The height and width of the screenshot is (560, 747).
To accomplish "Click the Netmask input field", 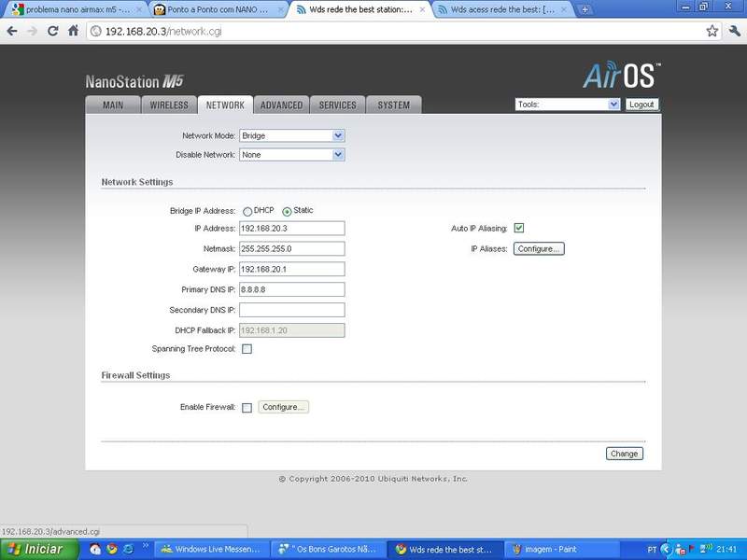I will tap(292, 248).
